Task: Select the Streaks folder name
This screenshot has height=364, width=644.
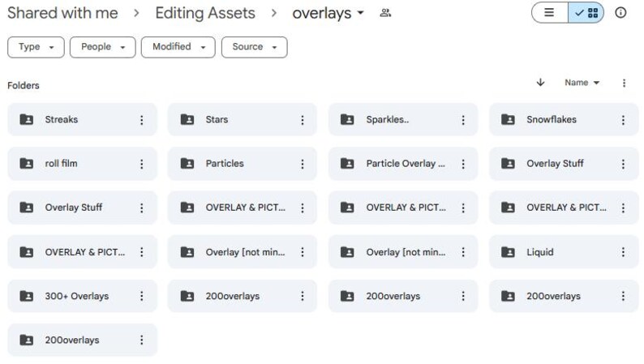Action: tap(62, 119)
